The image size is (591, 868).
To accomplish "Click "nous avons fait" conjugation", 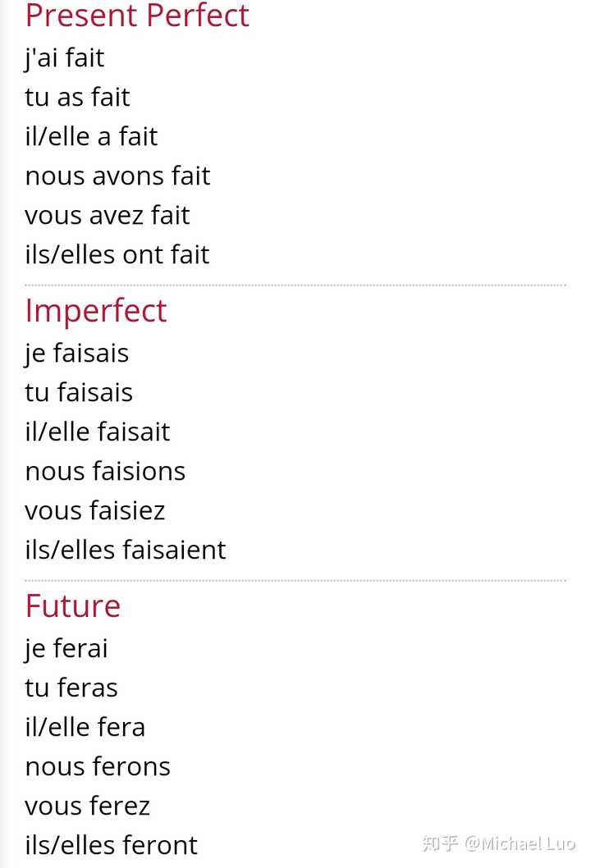I will point(117,176).
